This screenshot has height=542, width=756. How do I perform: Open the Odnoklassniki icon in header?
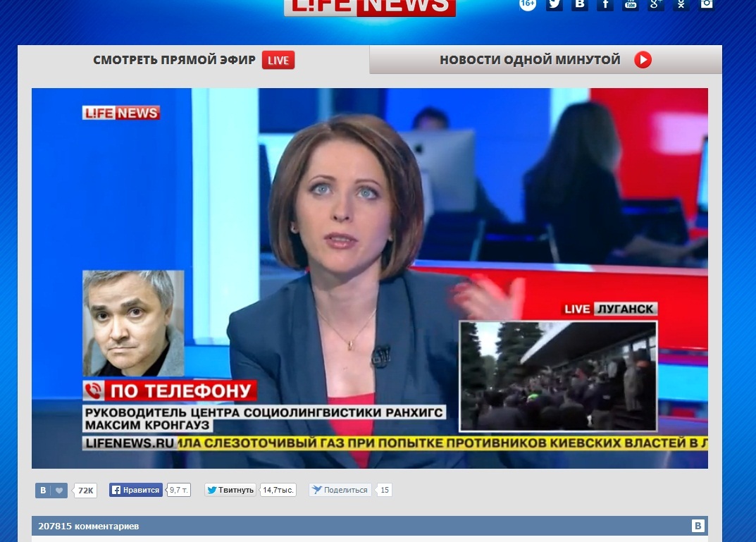point(681,4)
